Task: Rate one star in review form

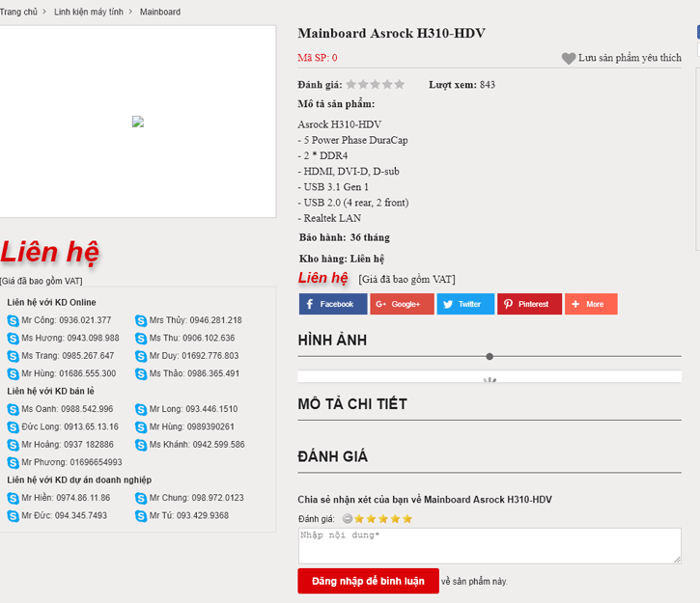Action: pos(359,519)
